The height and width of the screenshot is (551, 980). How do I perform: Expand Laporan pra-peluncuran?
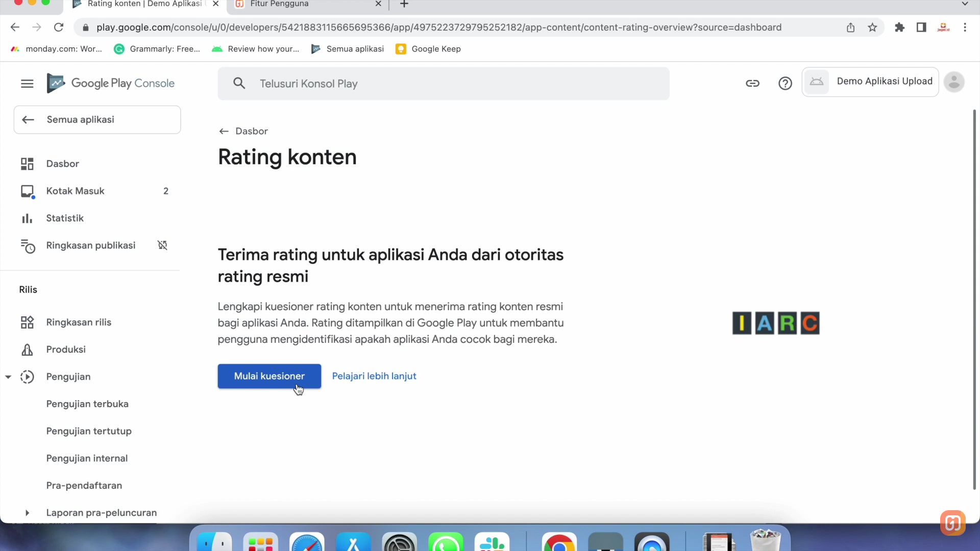[x=27, y=513]
